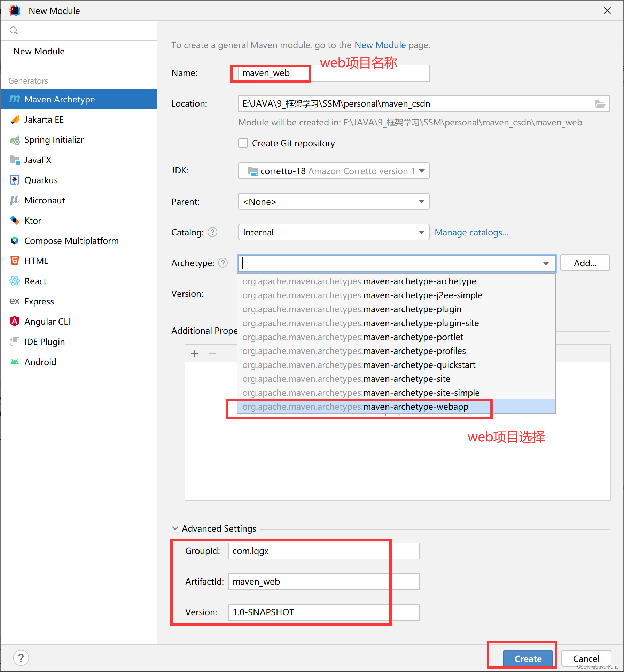
Task: Click into the Location field
Action: [424, 104]
